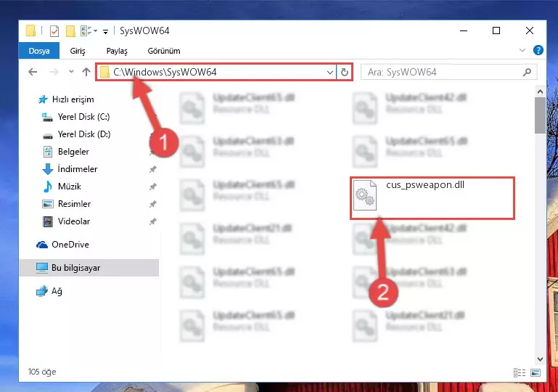Viewport: 558px width, 392px height.
Task: Expand the ribbon with the chevron
Action: click(522, 50)
